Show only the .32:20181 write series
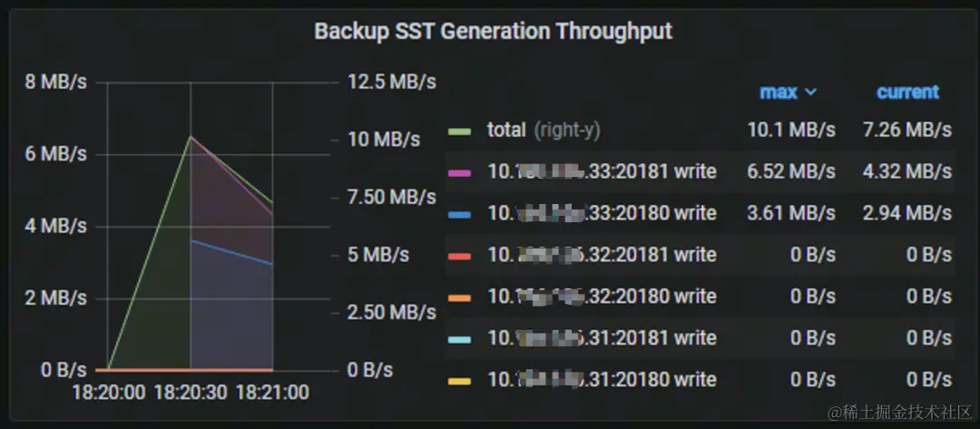 click(602, 255)
